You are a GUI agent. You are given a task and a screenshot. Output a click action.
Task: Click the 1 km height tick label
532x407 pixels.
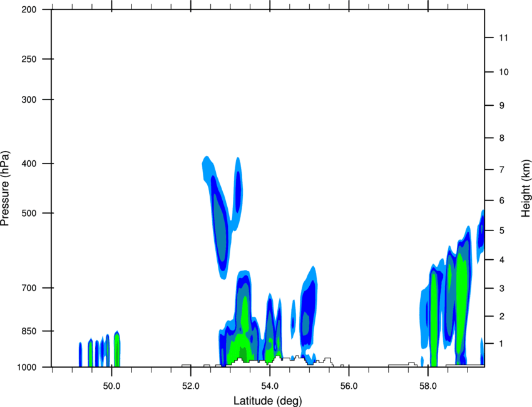point(501,344)
